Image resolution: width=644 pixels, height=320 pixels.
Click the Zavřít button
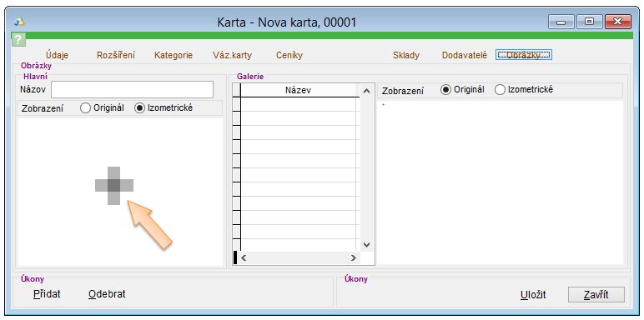[x=596, y=294]
